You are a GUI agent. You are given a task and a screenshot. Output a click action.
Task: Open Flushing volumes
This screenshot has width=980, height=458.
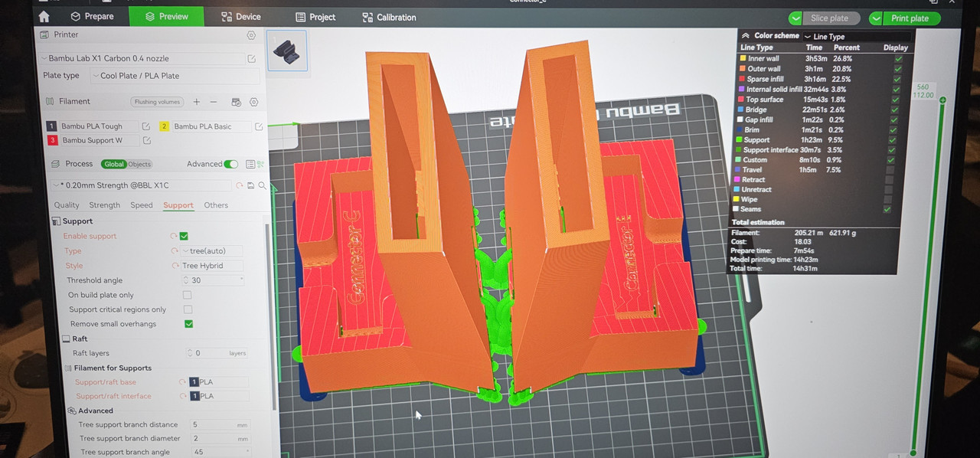pyautogui.click(x=157, y=102)
